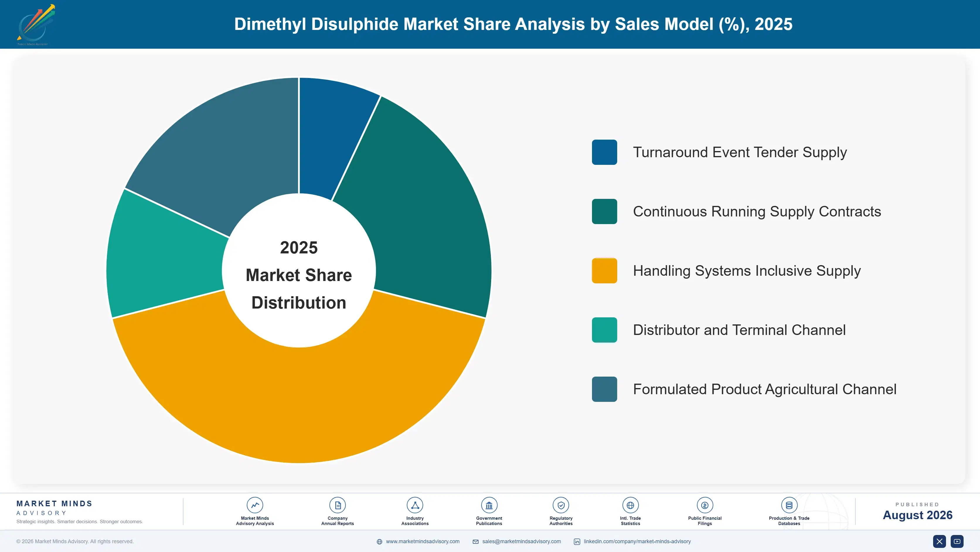Click the Market Minds Advisory logo in header
The width and height of the screenshot is (980, 552).
click(x=36, y=25)
